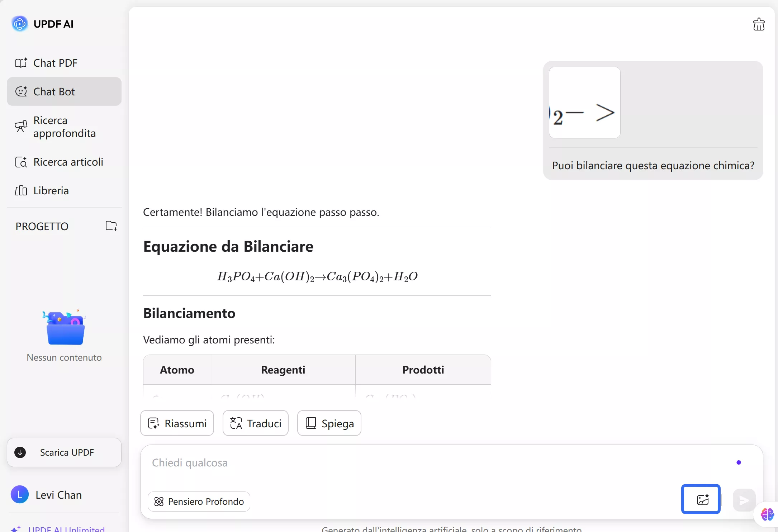Click the Riassumi summarize button
Screen dimensions: 778x532
[x=177, y=423]
